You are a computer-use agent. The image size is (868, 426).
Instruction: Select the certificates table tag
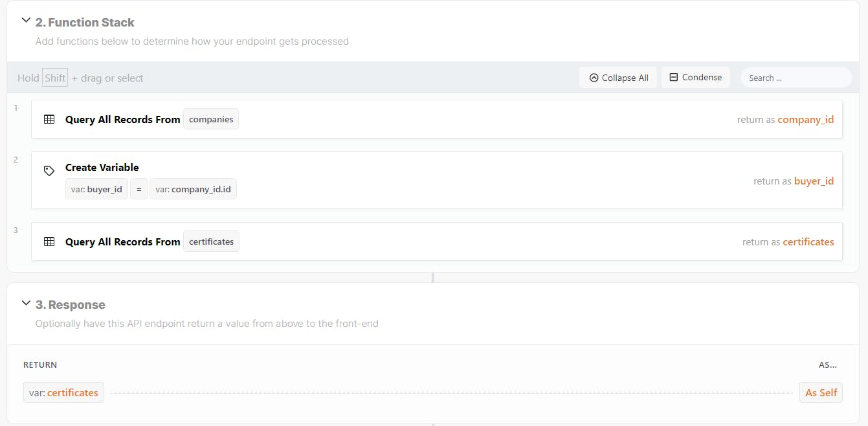click(x=211, y=241)
